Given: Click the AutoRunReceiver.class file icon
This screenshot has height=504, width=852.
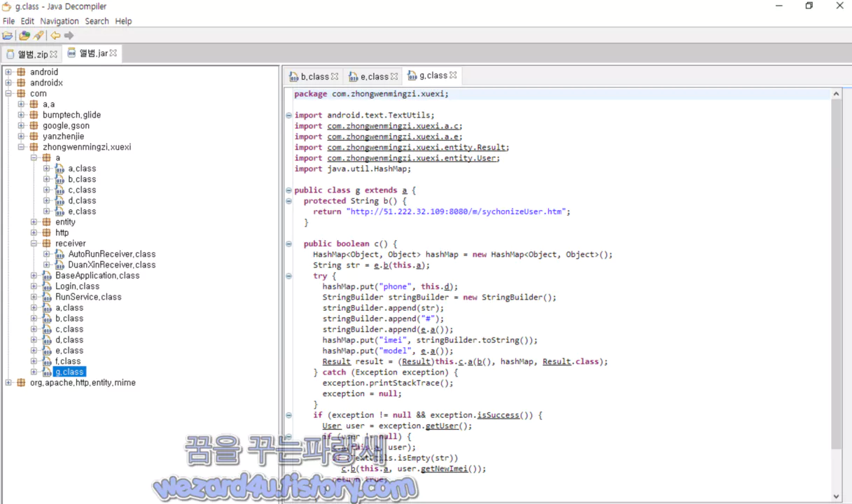Looking at the screenshot, I should (x=60, y=254).
